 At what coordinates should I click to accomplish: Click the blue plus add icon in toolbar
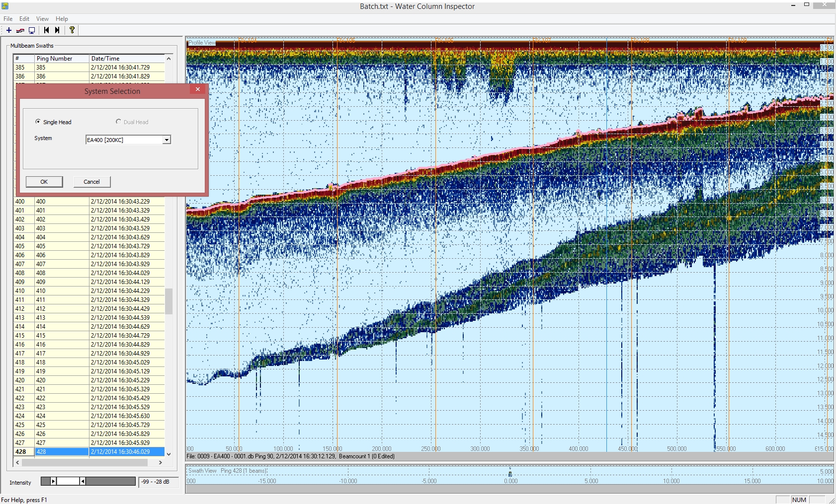(x=9, y=30)
